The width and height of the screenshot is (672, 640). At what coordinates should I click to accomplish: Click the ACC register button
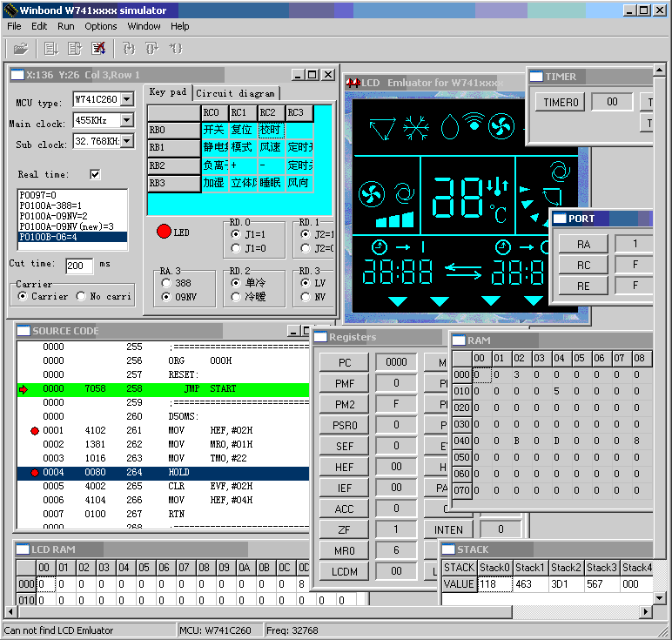344,509
